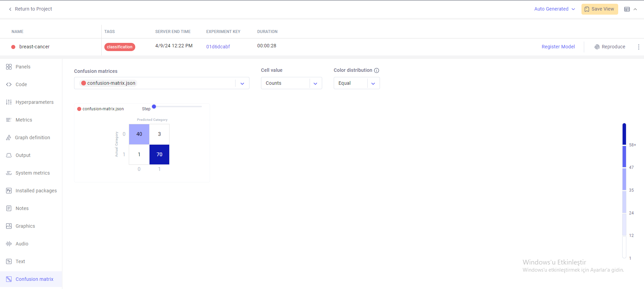Image resolution: width=644 pixels, height=289 pixels.
Task: Click the System metrics icon
Action: click(9, 173)
